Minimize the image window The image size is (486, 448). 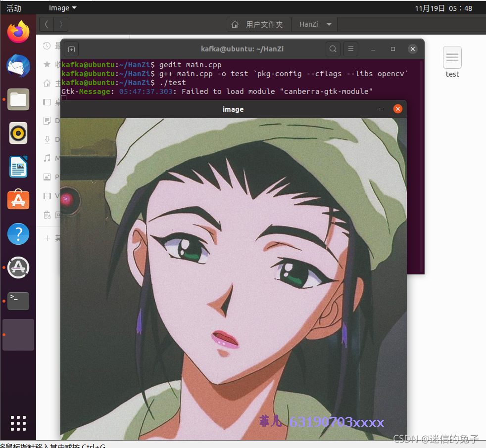pyautogui.click(x=381, y=109)
